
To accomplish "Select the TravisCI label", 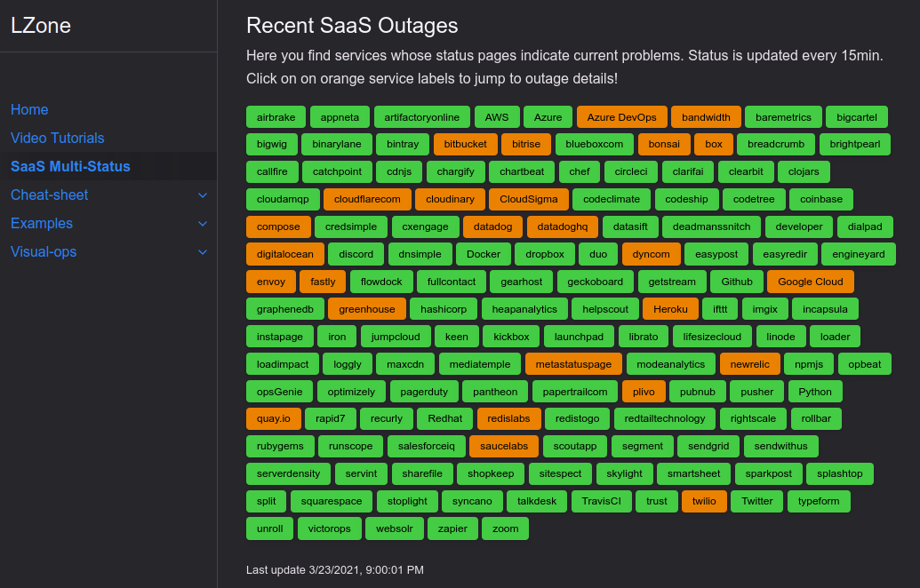I will [x=602, y=501].
